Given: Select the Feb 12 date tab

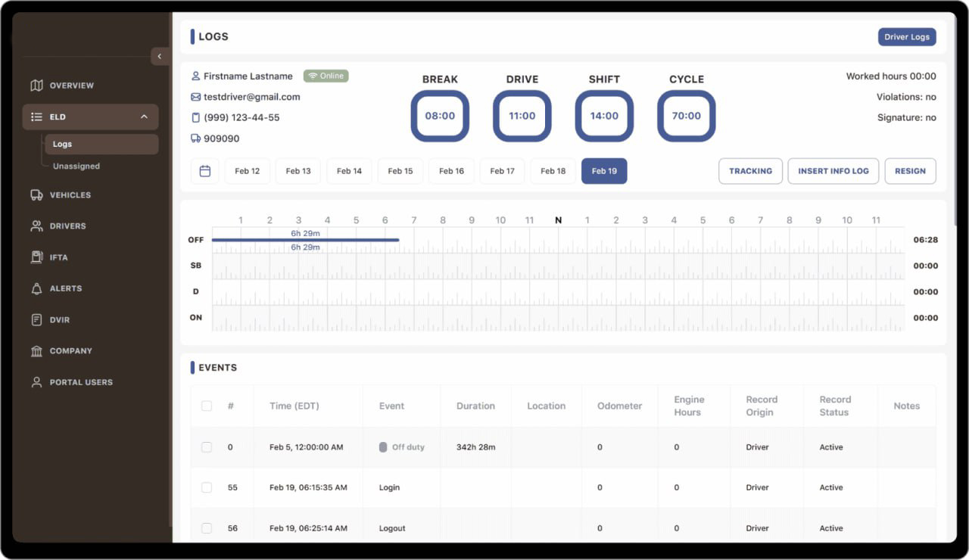Looking at the screenshot, I should [248, 171].
